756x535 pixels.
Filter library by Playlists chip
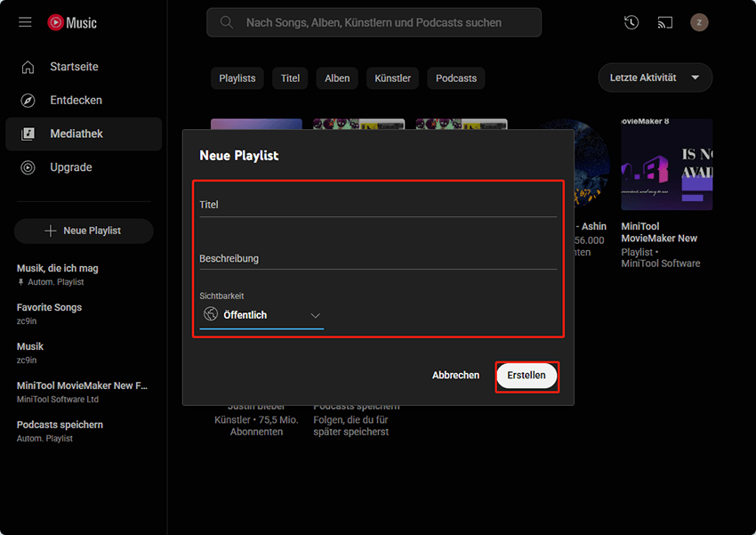point(237,78)
